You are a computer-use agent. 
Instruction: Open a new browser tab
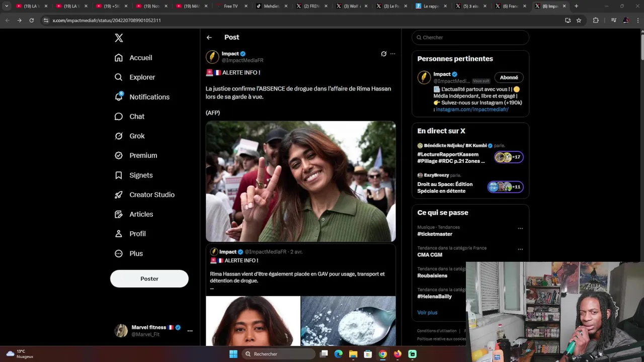pyautogui.click(x=576, y=6)
